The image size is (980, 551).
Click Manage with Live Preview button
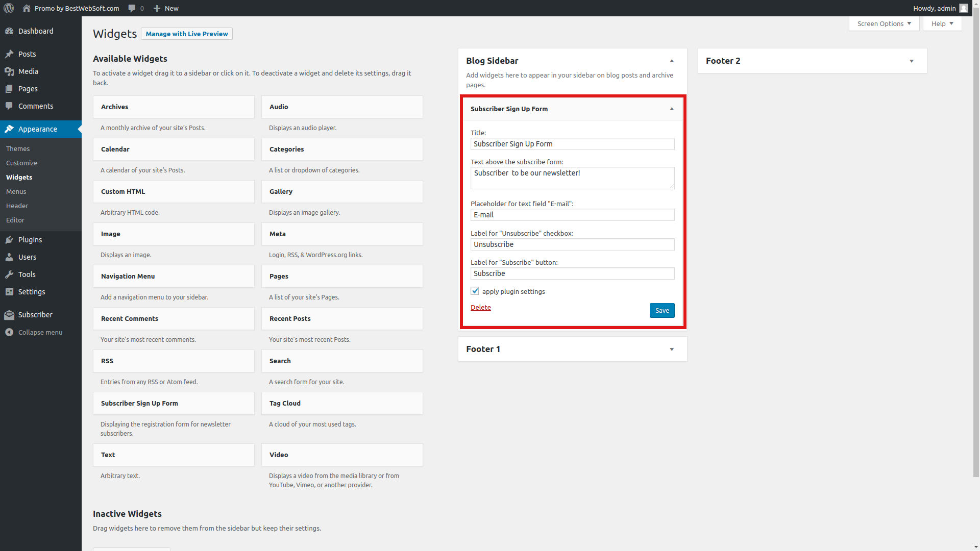(187, 34)
